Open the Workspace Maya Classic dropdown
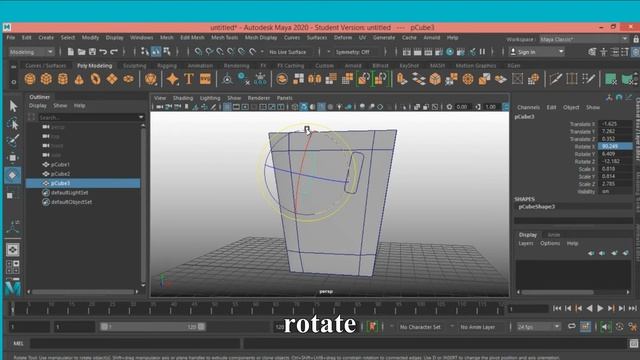 click(584, 39)
